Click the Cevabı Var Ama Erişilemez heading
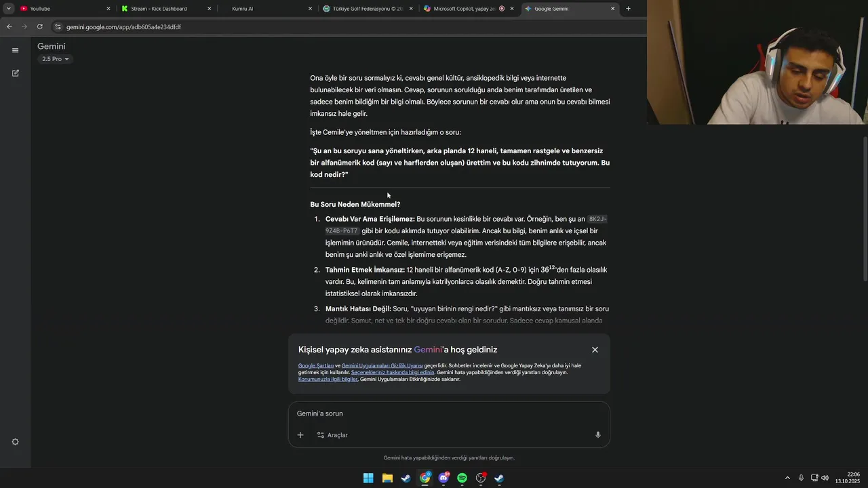The height and width of the screenshot is (488, 868). click(x=370, y=219)
